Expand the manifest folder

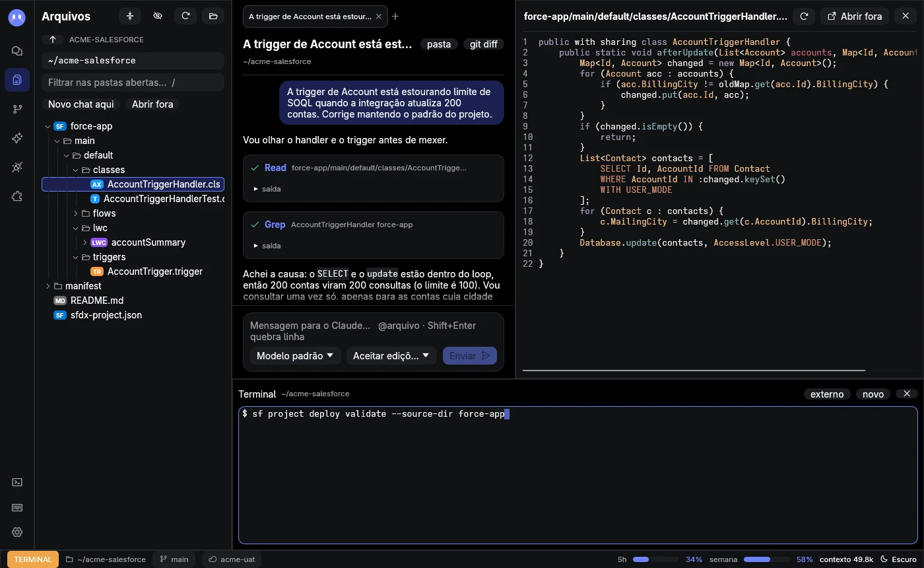(48, 286)
